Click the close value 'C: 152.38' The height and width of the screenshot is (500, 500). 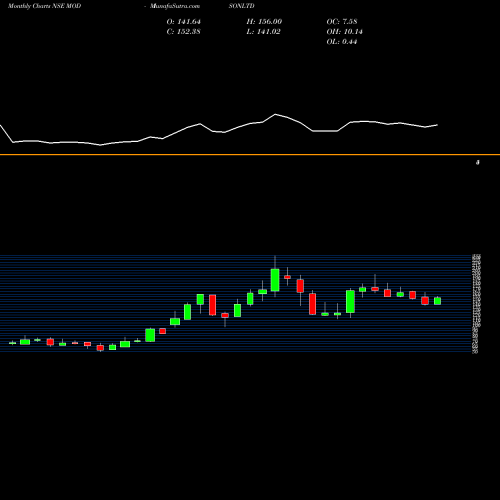pos(184,31)
